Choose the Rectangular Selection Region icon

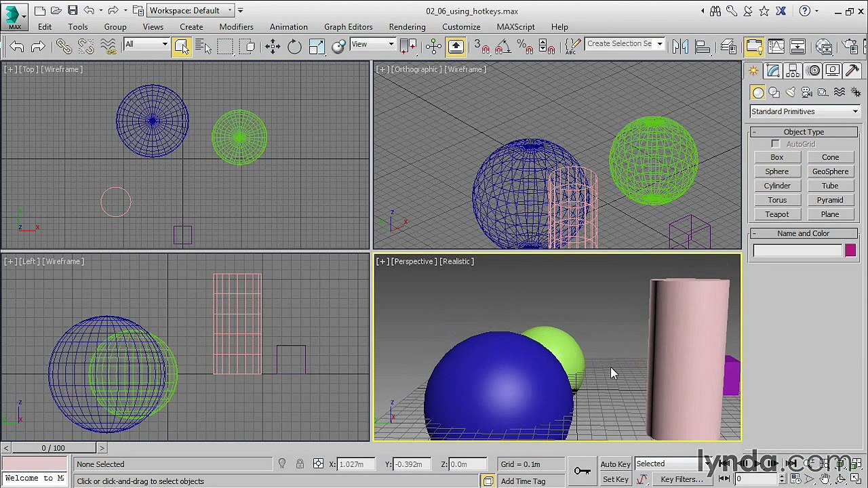coord(225,46)
